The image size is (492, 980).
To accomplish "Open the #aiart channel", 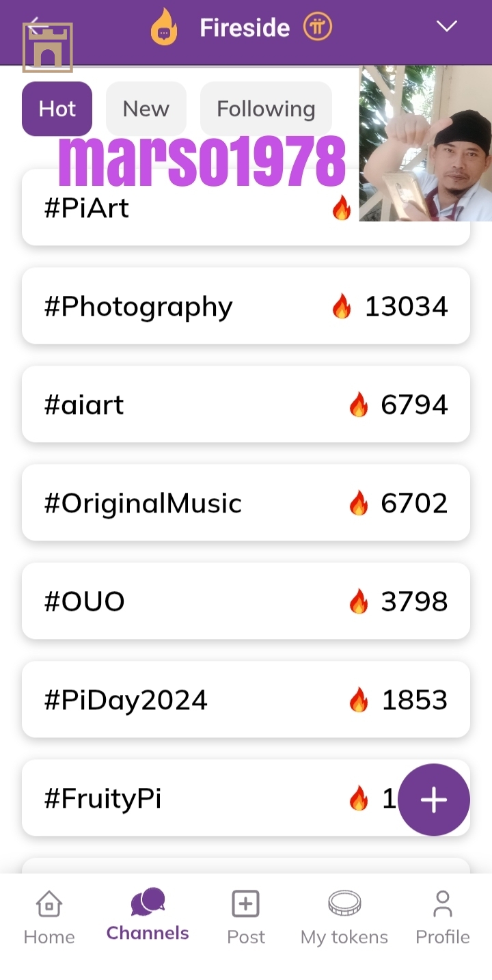I will click(246, 405).
